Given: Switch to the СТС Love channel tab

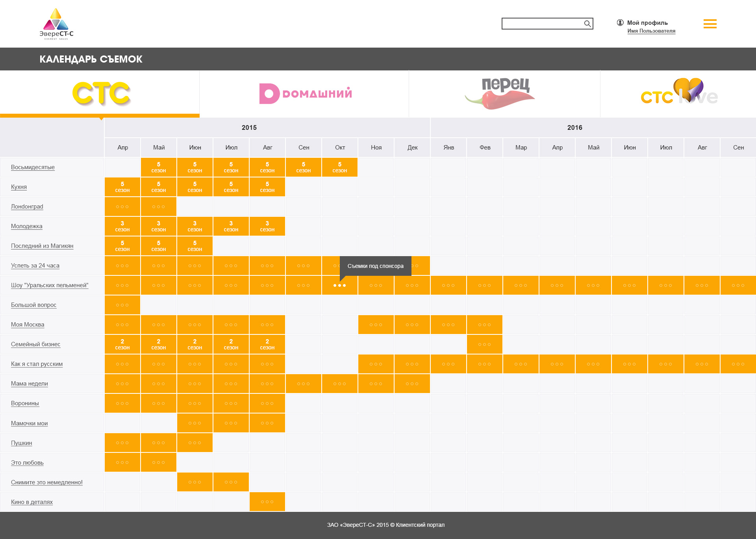Looking at the screenshot, I should coord(678,94).
